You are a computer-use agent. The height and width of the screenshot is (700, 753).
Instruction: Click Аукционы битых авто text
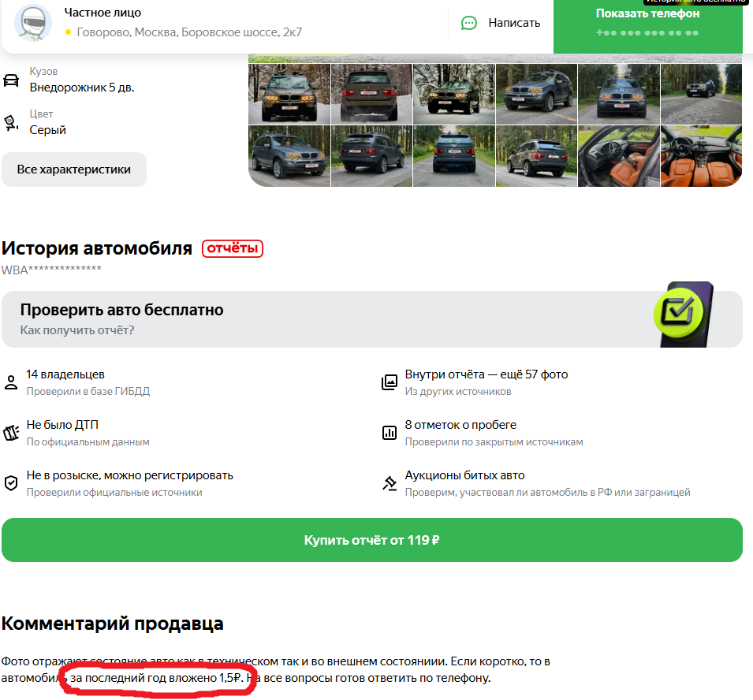point(465,475)
